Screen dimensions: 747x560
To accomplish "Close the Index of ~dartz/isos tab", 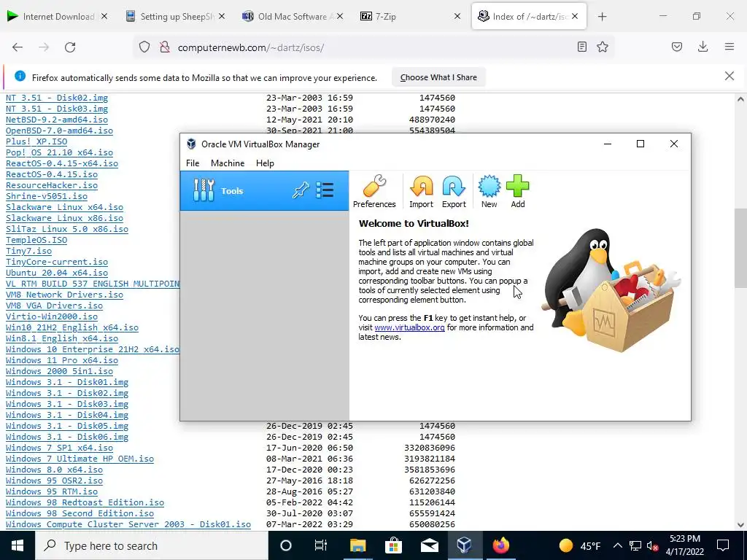I will click(575, 17).
